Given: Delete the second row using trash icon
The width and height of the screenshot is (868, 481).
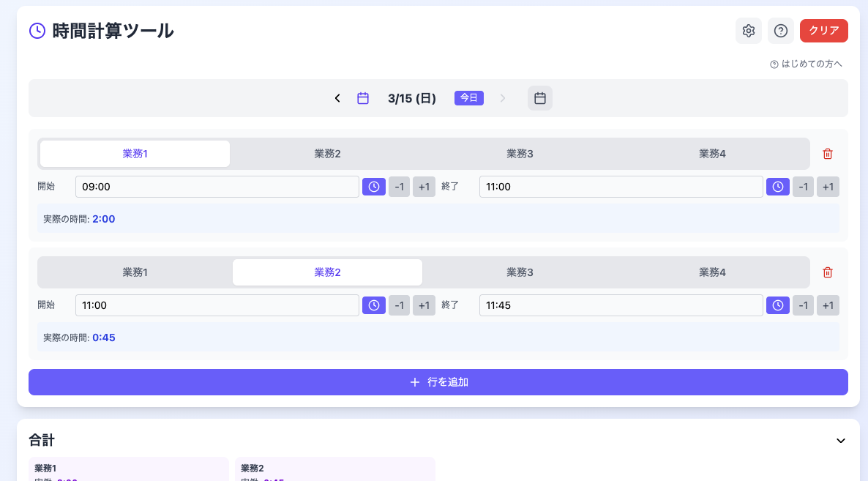Looking at the screenshot, I should click(x=827, y=272).
